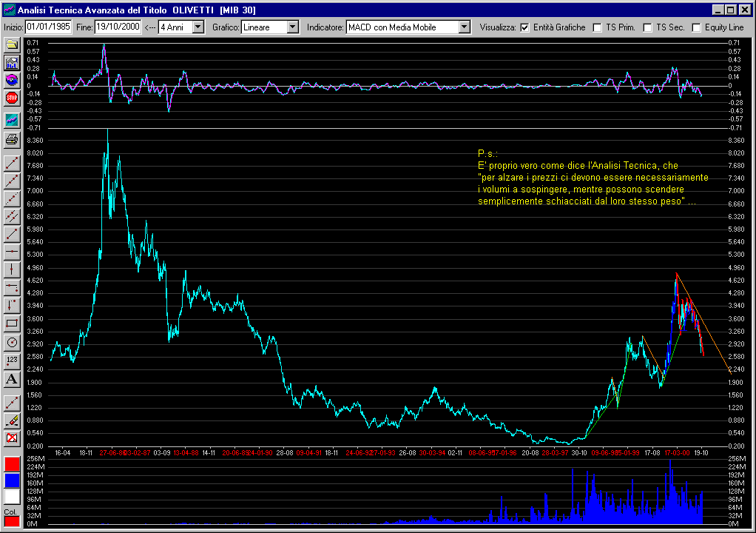Screen dimensions: 756x533
Task: Select the vertical line tool
Action: point(12,269)
